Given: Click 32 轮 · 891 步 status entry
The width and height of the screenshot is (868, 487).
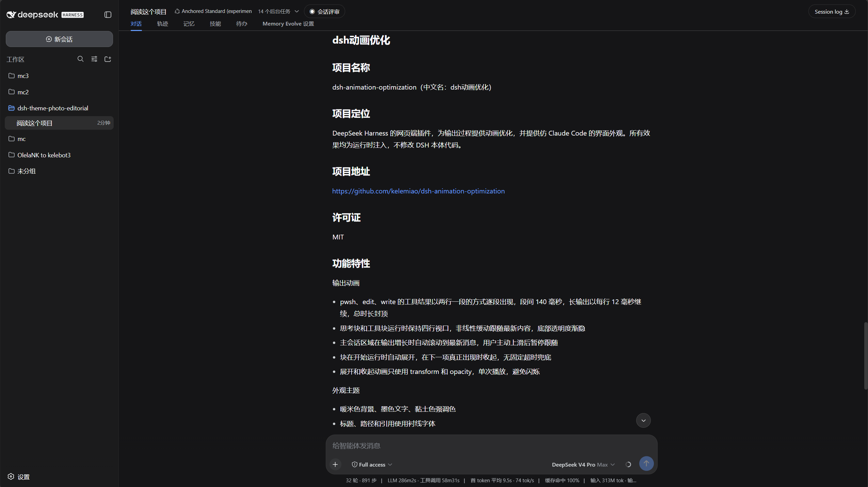Looking at the screenshot, I should tap(361, 481).
